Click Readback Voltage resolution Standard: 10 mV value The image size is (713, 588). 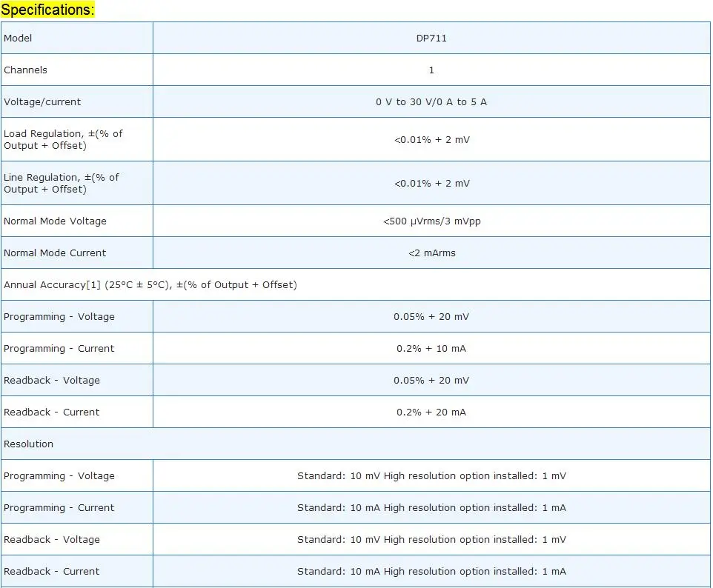431,540
